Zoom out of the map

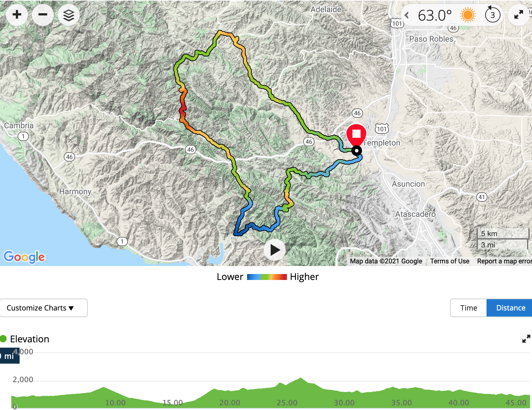click(x=43, y=15)
